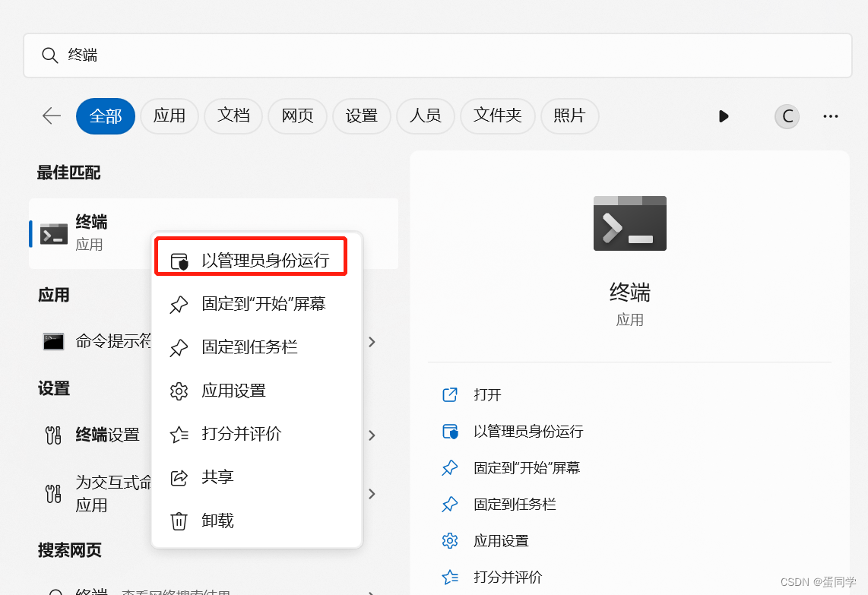
Task: Expand details for 命令提示符 with its chevron
Action: 372,342
